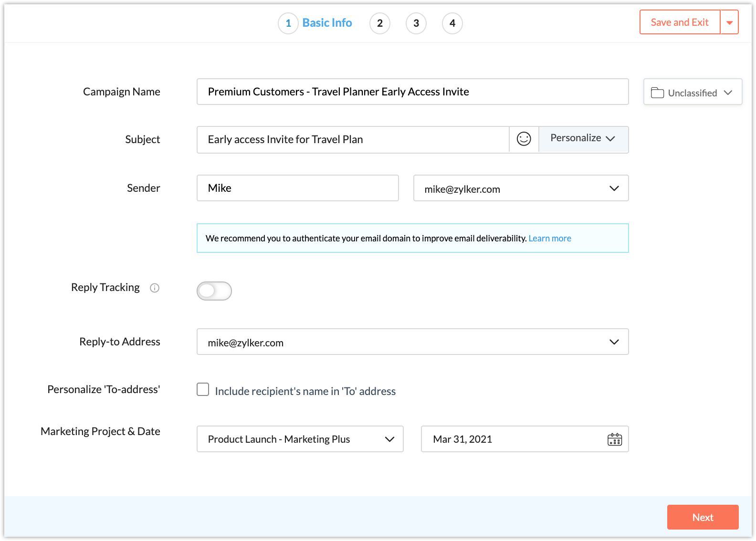Open the emoji picker in Subject field
Viewport: 756px width, 541px height.
524,139
